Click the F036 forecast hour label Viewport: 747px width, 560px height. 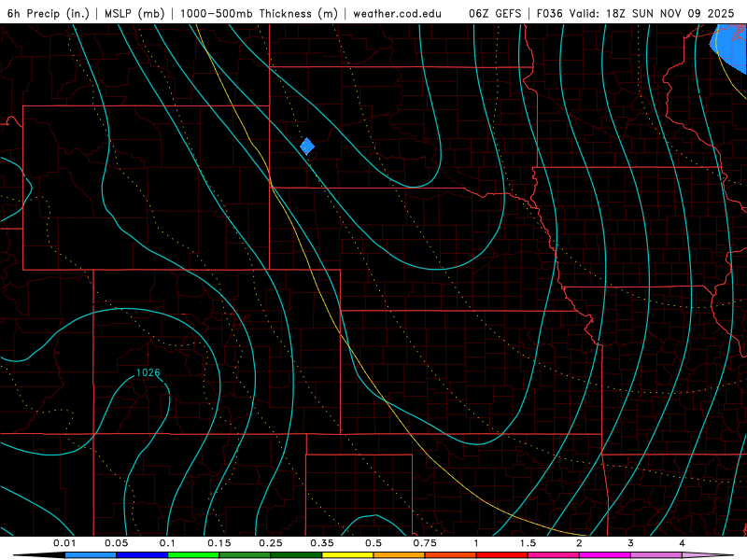tap(549, 13)
